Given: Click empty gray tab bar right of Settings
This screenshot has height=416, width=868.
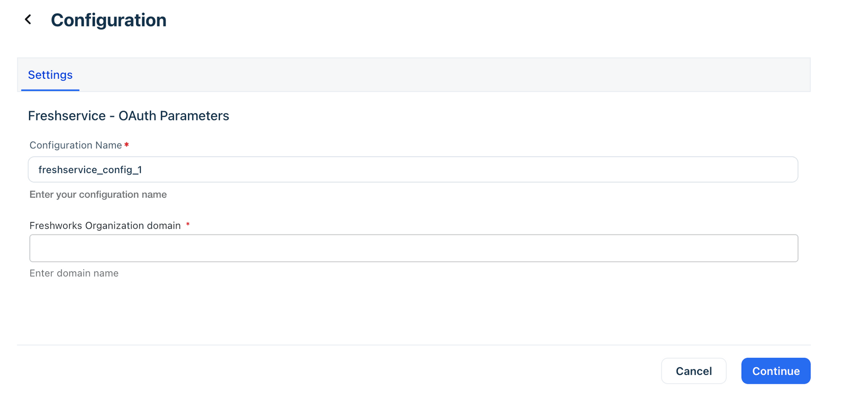Looking at the screenshot, I should (x=440, y=75).
